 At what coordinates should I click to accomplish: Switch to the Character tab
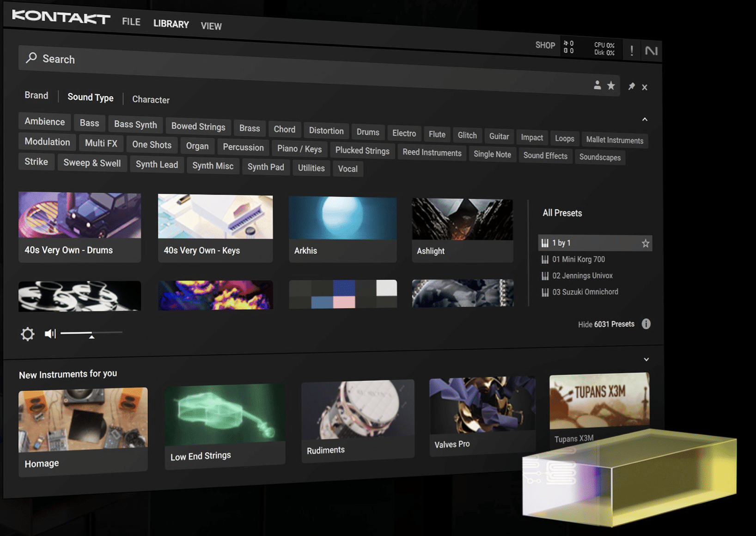pyautogui.click(x=151, y=99)
